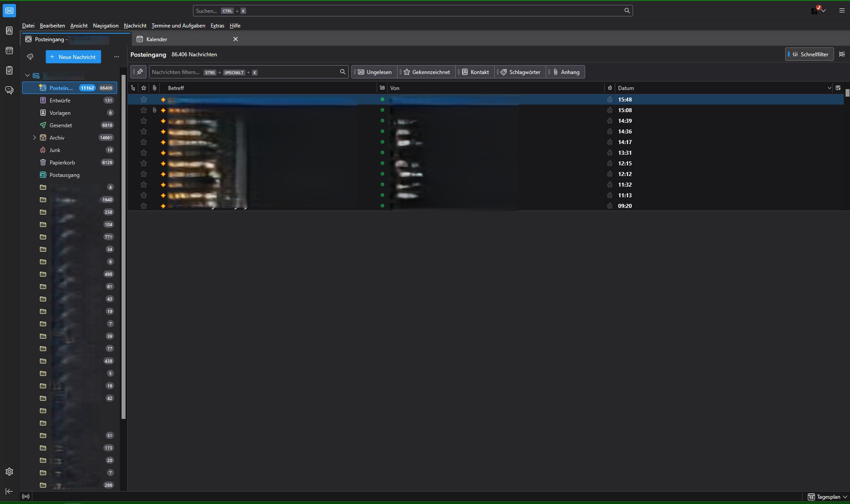The image size is (850, 504).
Task: Switch to the Kalender tab
Action: 157,39
